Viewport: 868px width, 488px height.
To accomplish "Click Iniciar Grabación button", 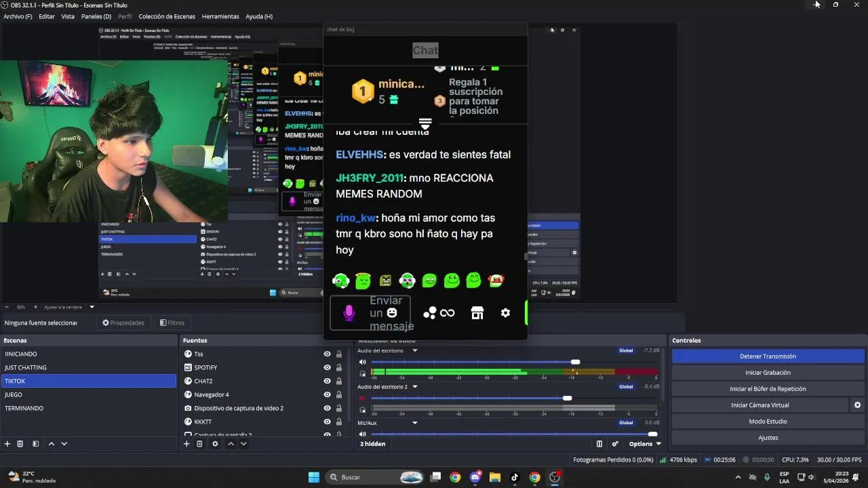I will (x=768, y=373).
